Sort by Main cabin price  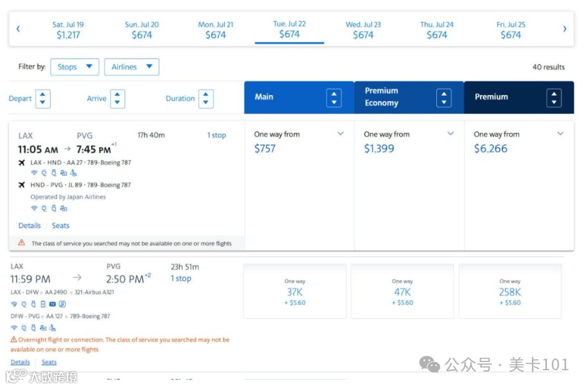point(334,98)
